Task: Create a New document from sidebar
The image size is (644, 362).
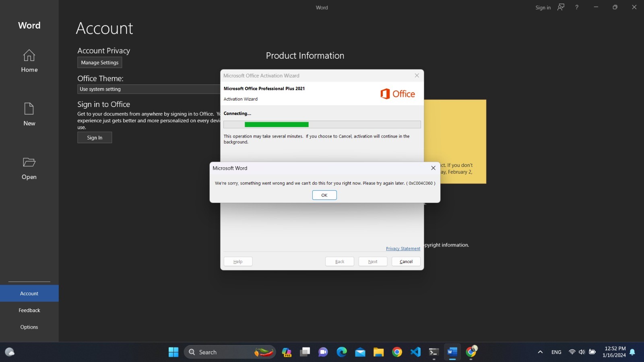Action: click(29, 115)
